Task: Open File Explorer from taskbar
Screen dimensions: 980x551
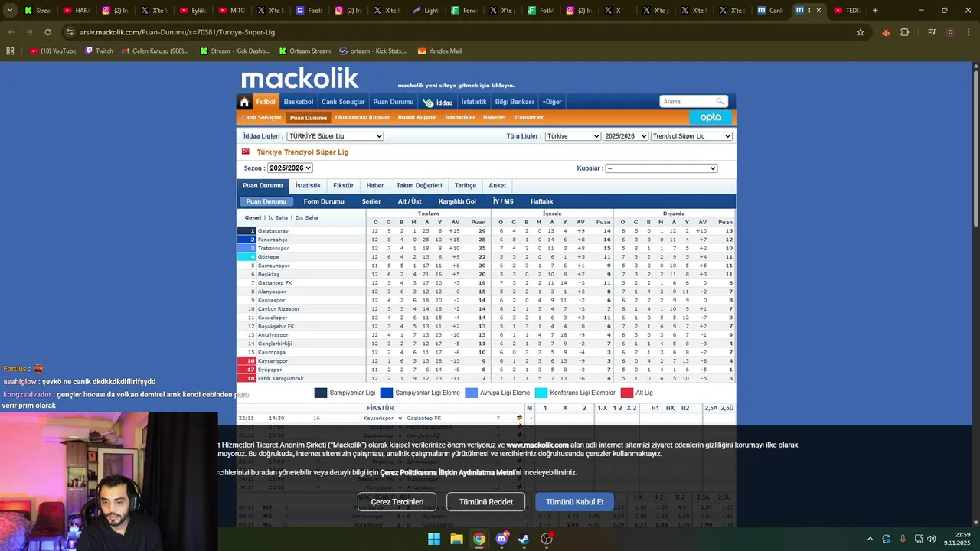Action: 456,539
